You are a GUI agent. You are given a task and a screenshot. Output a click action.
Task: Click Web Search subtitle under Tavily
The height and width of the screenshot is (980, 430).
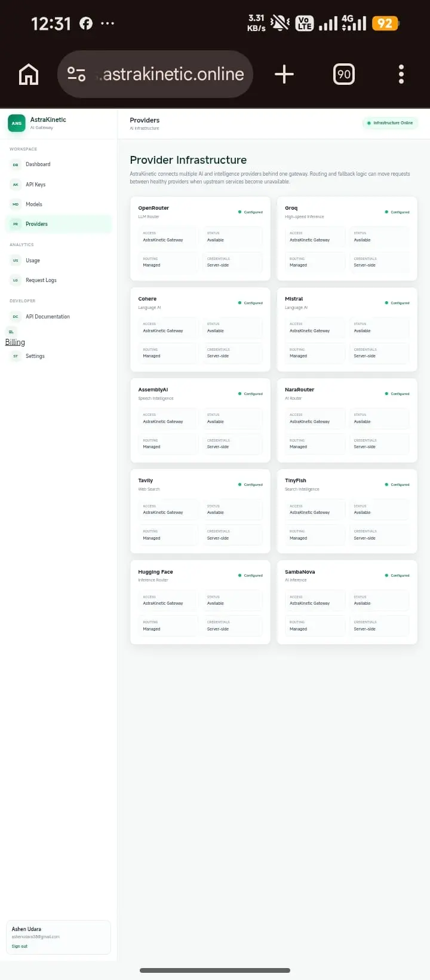point(149,489)
